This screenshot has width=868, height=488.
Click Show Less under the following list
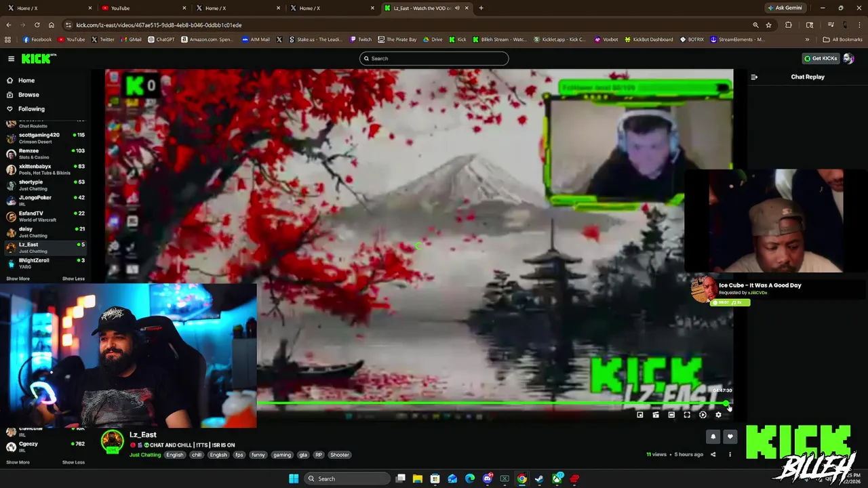[x=73, y=279]
